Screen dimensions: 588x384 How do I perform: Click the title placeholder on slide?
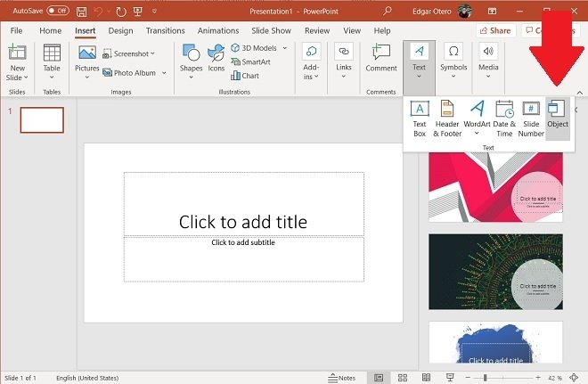coord(244,204)
